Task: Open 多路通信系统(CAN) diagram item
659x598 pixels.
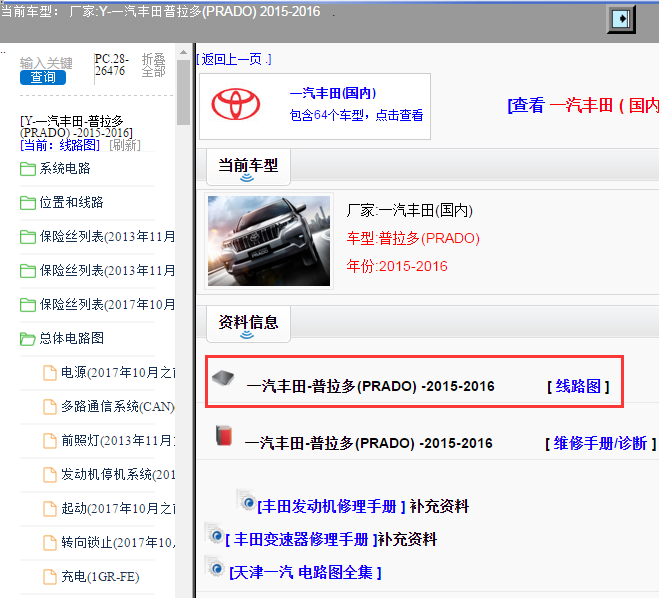Action: click(x=118, y=406)
